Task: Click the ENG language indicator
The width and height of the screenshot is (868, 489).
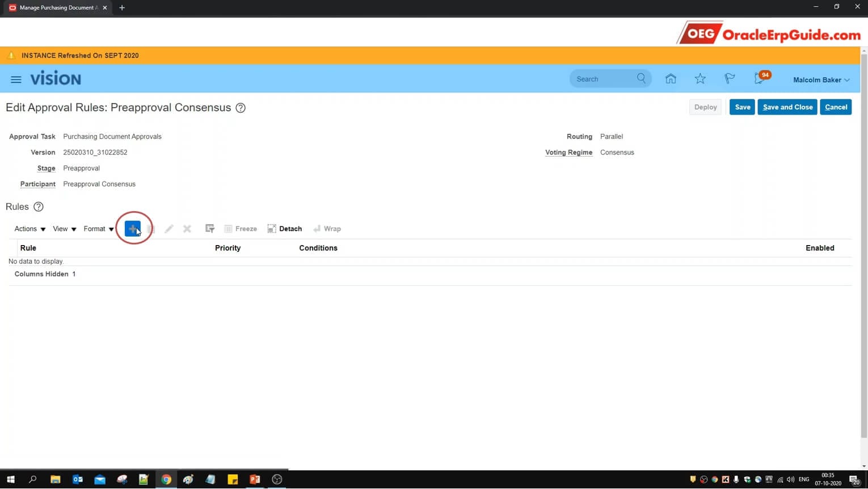Action: [x=804, y=480]
